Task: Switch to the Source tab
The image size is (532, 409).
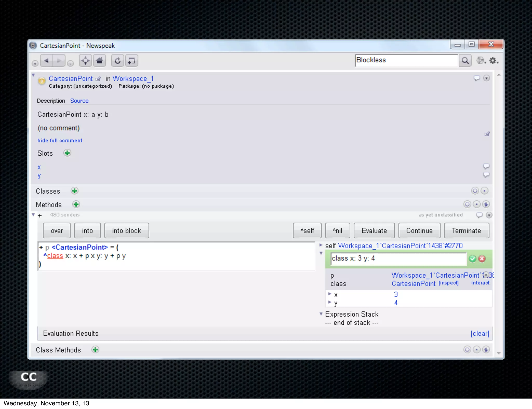Action: point(79,101)
